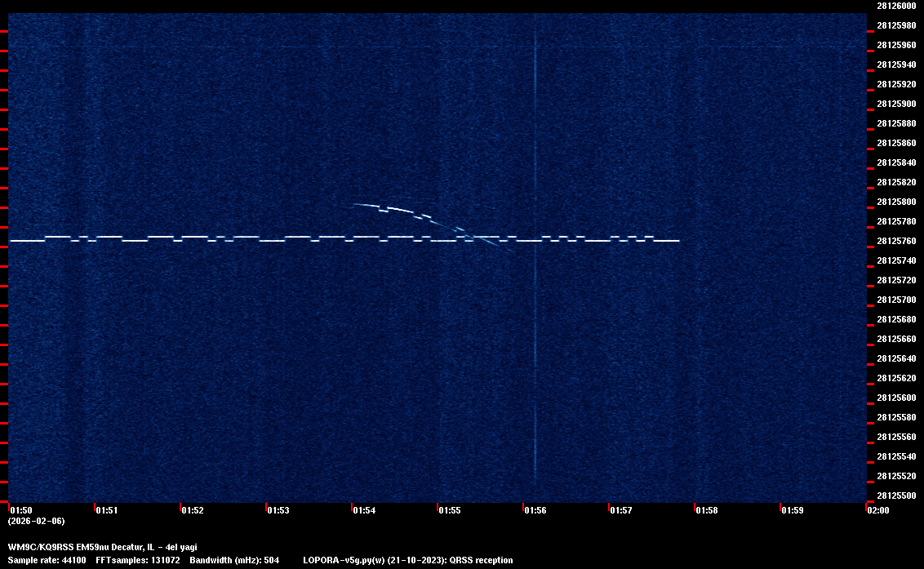
Task: Click the 28125620 frequency label
Action: click(x=896, y=378)
